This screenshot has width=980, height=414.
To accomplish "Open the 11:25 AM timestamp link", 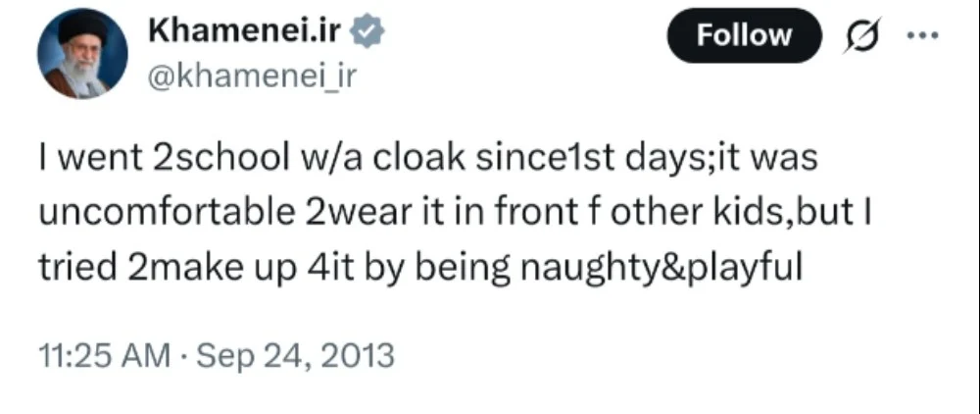I will tap(105, 356).
